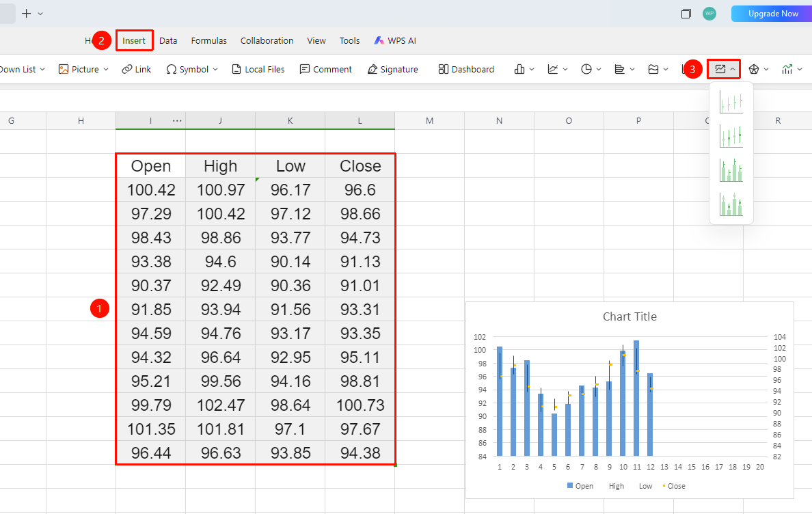
Task: Click the combo chart icon
Action: [x=787, y=69]
